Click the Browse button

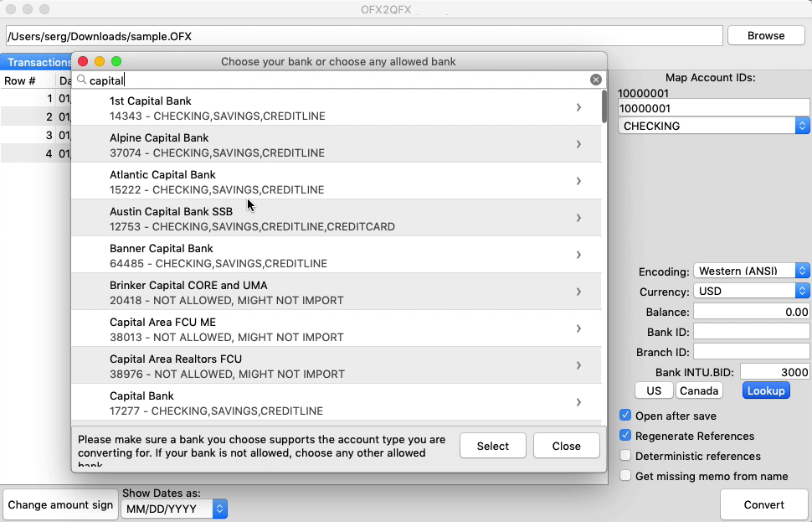tap(766, 36)
